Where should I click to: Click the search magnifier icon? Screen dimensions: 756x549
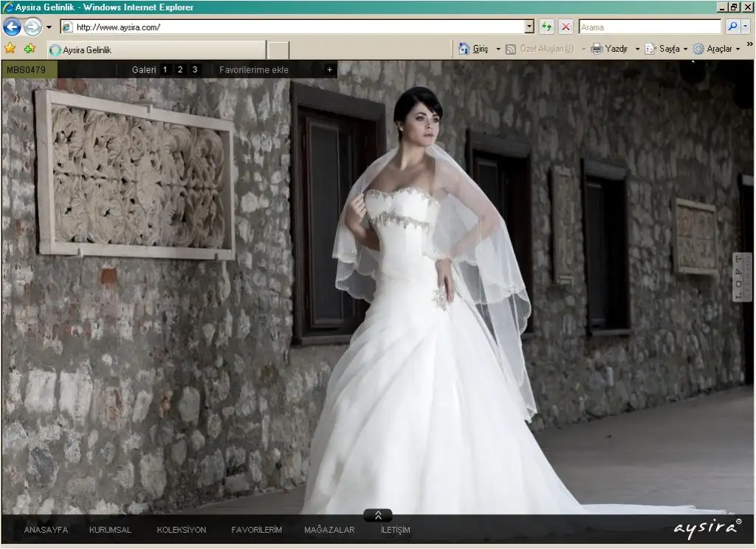pos(732,27)
